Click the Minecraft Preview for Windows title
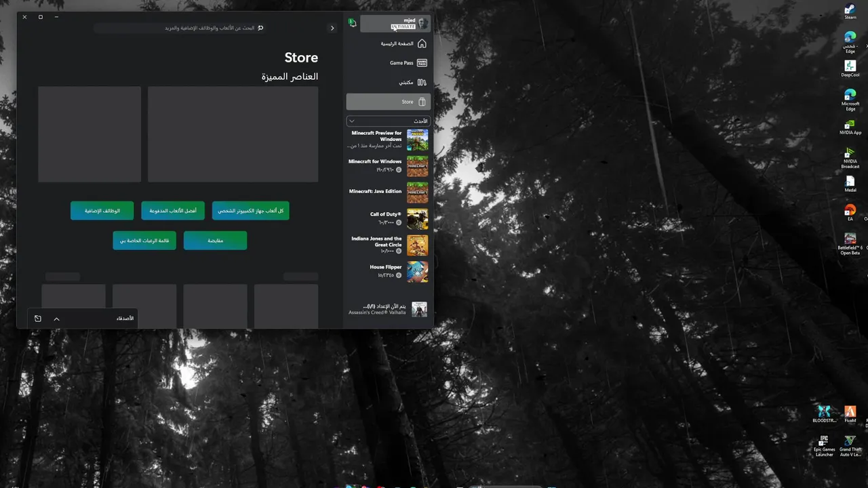 pos(376,136)
